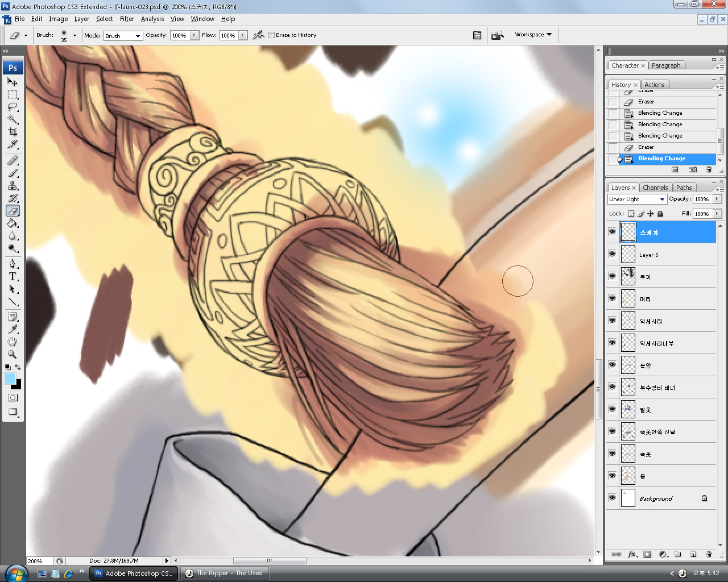Select the Move tool
Image resolution: width=728 pixels, height=582 pixels.
pyautogui.click(x=13, y=82)
